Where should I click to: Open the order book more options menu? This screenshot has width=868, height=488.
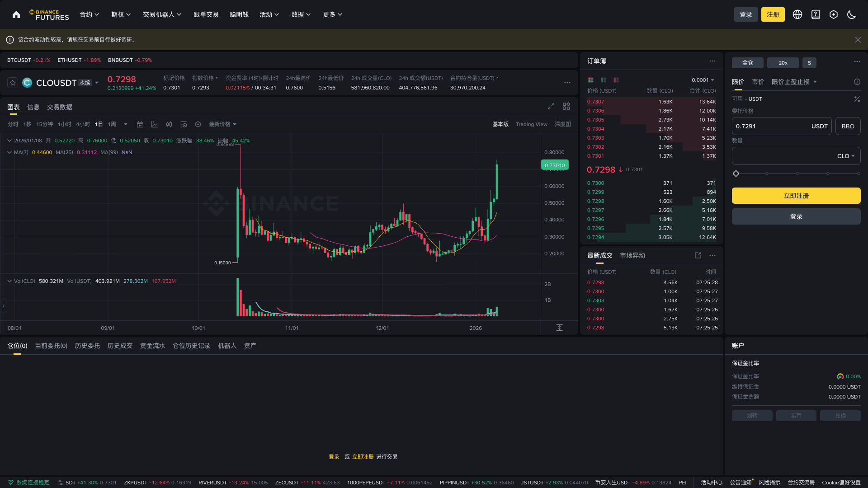point(712,61)
